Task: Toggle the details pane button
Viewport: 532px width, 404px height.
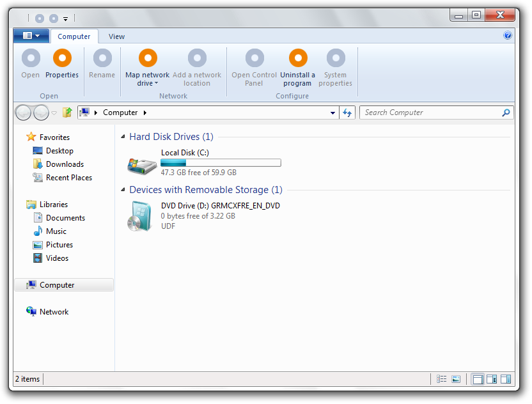Action: coord(492,379)
